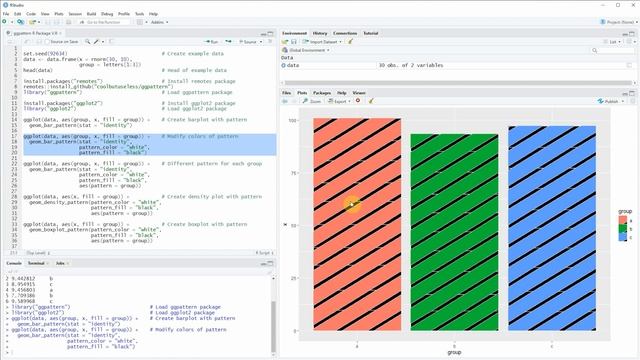Click the Environment pane search magnifier
Viewport: 640px width, 360px height.
(595, 50)
